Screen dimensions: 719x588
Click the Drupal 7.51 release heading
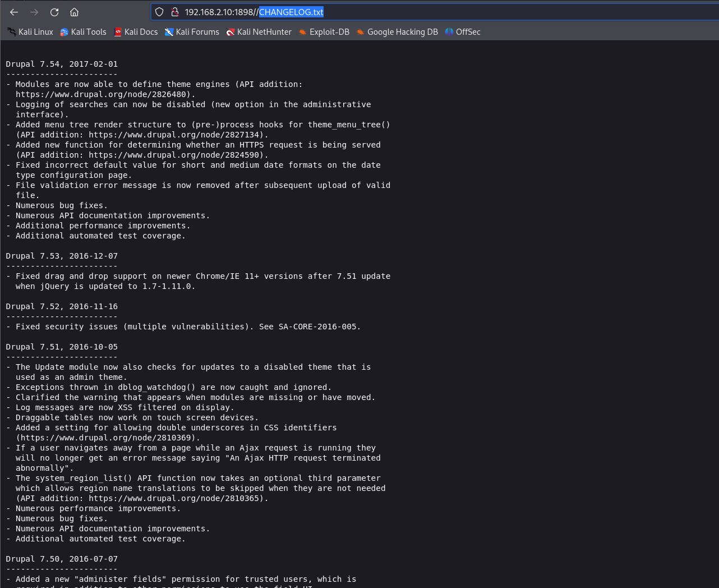pyautogui.click(x=62, y=347)
